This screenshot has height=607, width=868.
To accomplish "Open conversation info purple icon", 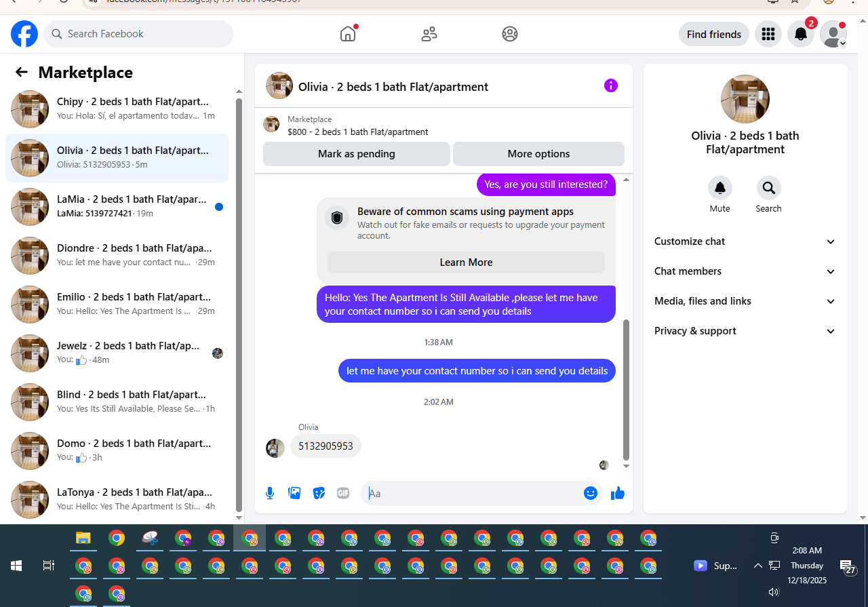I will pyautogui.click(x=611, y=85).
